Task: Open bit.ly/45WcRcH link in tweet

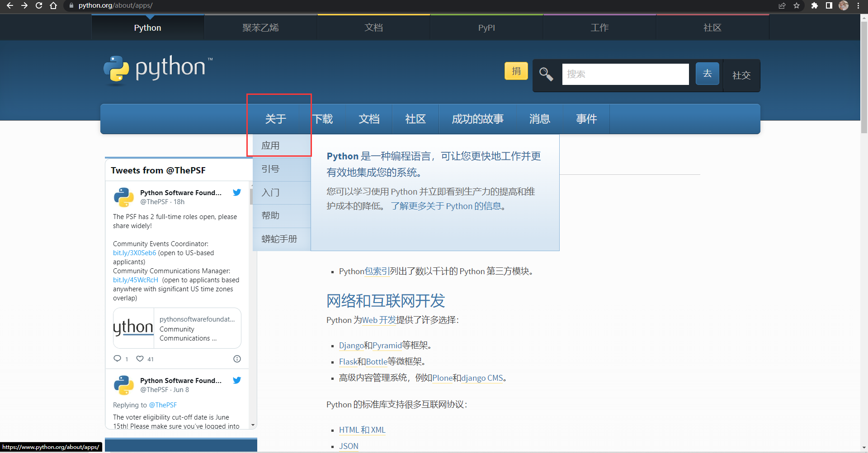Action: click(136, 280)
